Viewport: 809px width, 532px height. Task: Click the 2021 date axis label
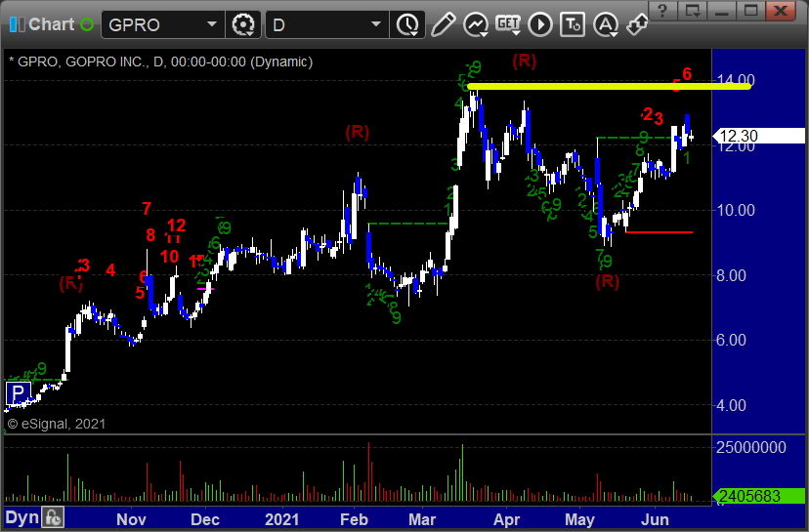pyautogui.click(x=281, y=519)
